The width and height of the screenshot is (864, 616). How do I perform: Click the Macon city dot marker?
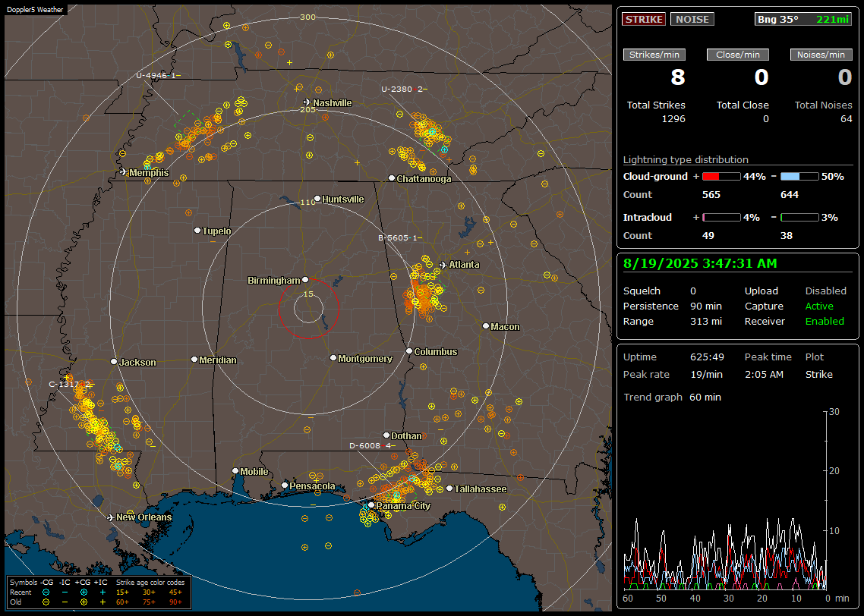pyautogui.click(x=485, y=326)
